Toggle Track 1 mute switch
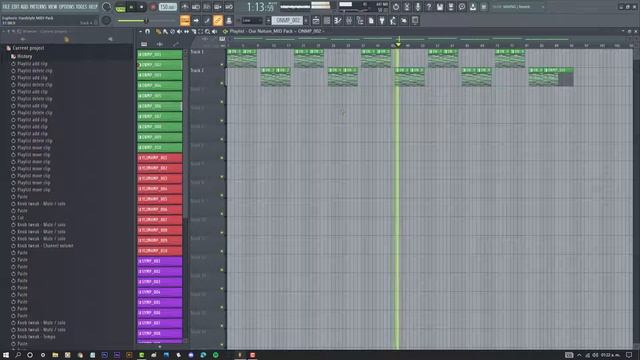The height and width of the screenshot is (360, 640). [x=222, y=64]
